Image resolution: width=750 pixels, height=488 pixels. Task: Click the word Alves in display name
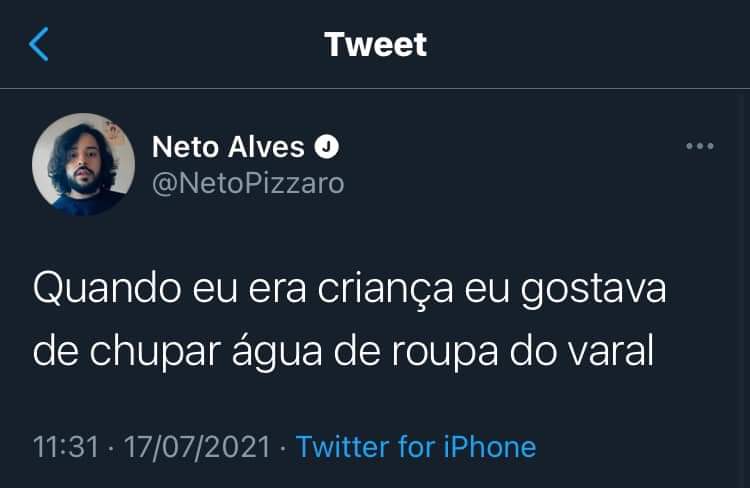click(x=266, y=146)
